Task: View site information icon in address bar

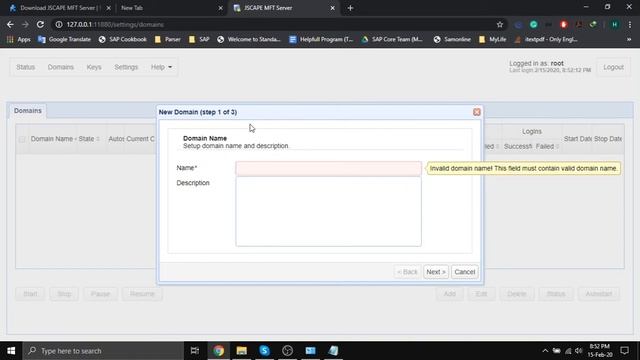Action: coord(59,24)
